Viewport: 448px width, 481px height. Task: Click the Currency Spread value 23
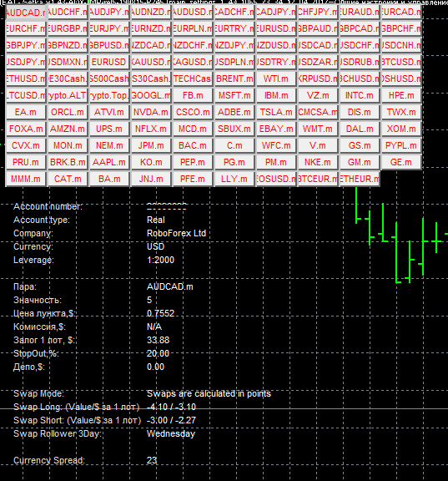point(152,460)
